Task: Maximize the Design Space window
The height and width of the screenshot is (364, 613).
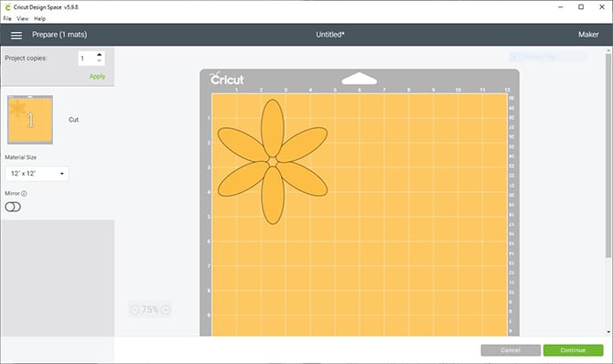Action: pyautogui.click(x=581, y=7)
